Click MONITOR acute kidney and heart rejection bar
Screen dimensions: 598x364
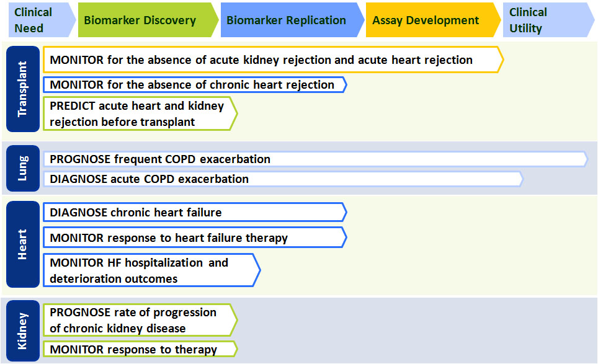tap(273, 60)
